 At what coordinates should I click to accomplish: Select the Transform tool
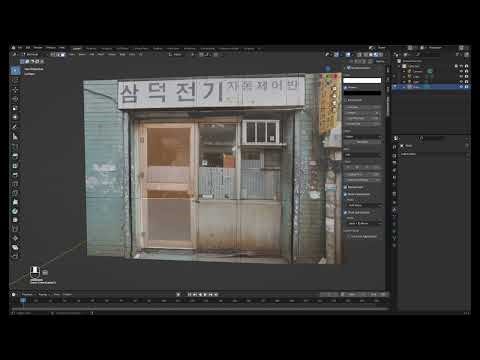(15, 117)
